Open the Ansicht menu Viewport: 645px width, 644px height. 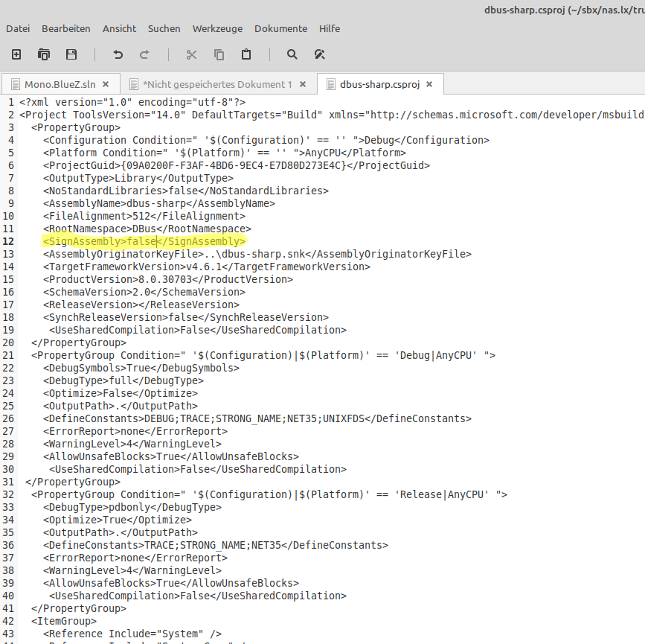point(119,29)
